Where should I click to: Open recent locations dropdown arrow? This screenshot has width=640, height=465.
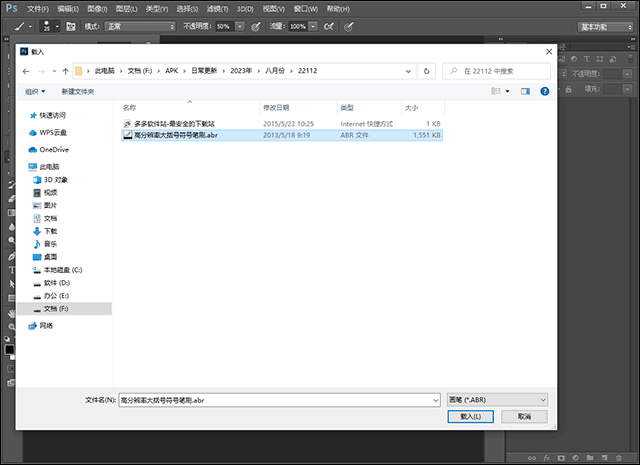[x=54, y=71]
